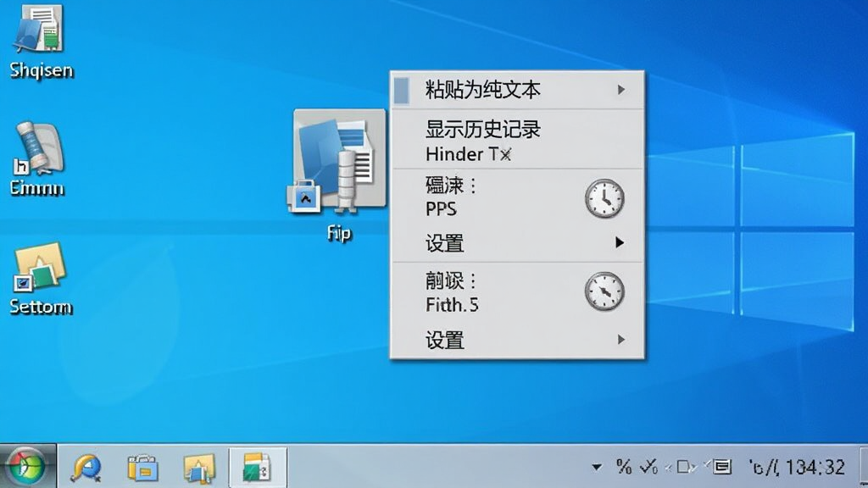Show hidden tray icons arrow
The height and width of the screenshot is (488, 868).
click(x=596, y=468)
